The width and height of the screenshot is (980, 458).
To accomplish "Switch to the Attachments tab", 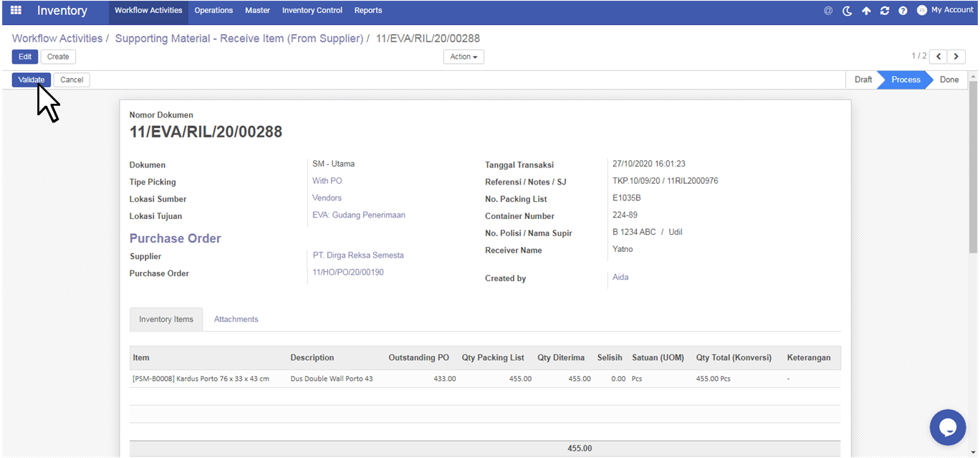I will (x=236, y=319).
